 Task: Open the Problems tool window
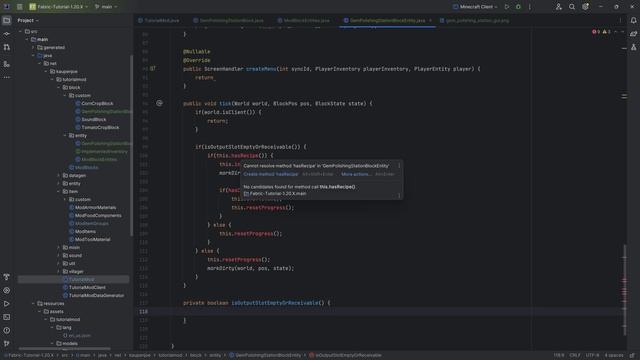pyautogui.click(x=7, y=331)
